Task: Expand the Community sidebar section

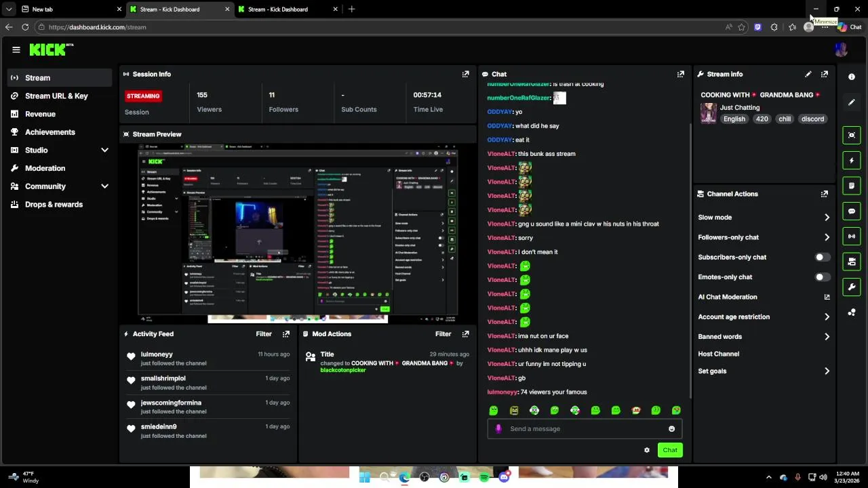Action: (104, 186)
